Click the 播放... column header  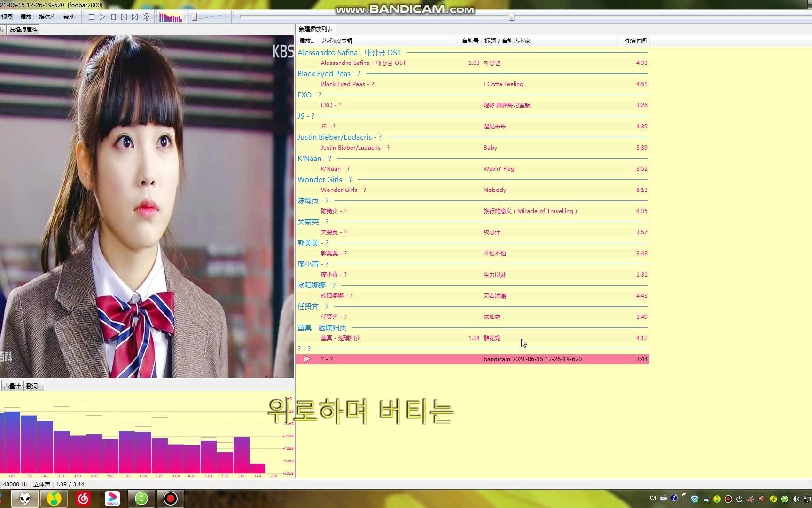tap(307, 41)
